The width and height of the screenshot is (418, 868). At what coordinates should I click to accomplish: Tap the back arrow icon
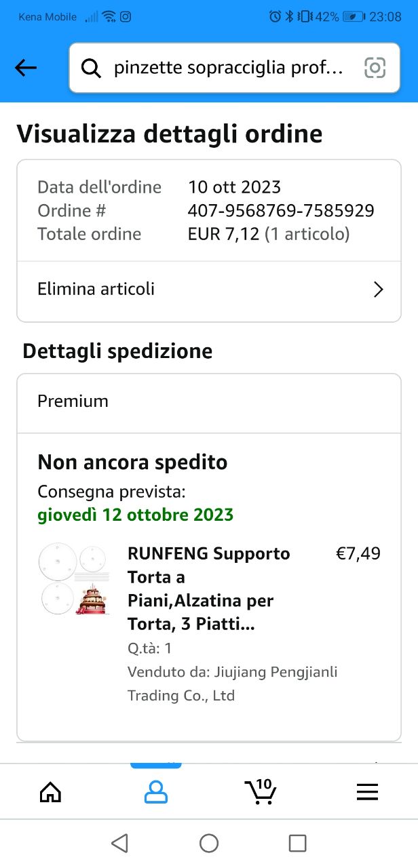(26, 68)
